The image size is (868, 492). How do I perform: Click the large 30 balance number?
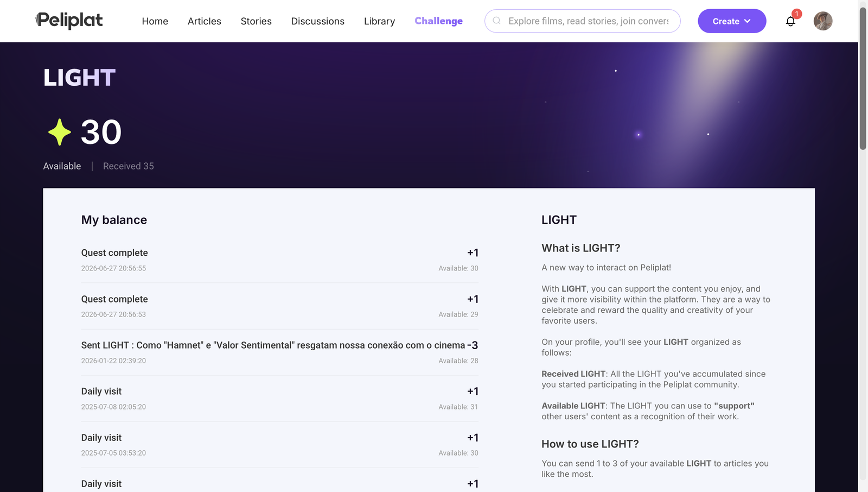click(x=101, y=132)
